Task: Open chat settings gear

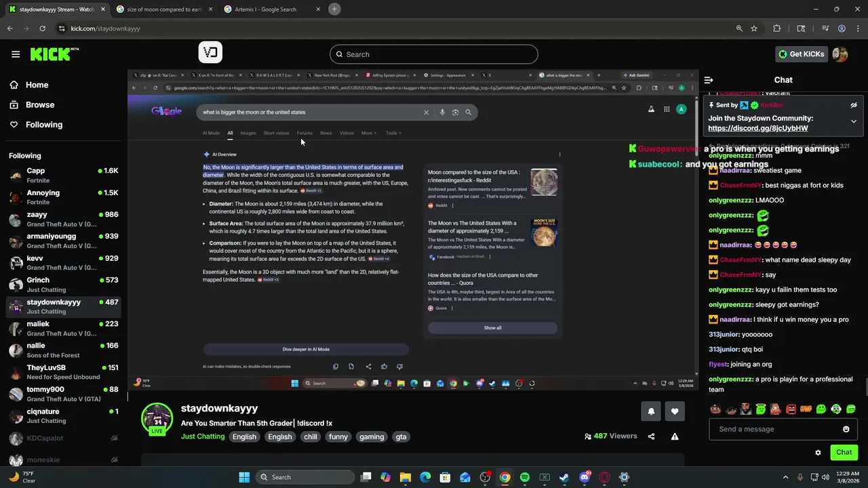Action: click(x=818, y=452)
